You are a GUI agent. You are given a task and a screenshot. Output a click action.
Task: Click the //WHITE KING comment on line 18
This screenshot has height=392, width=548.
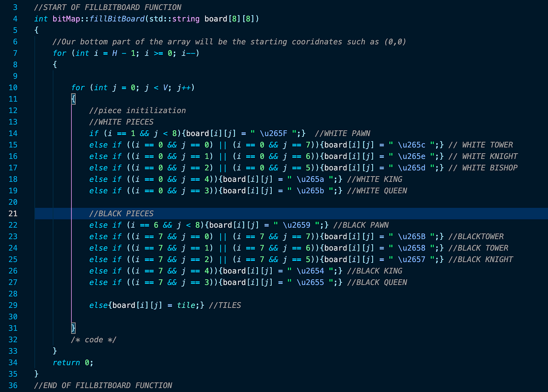(374, 179)
